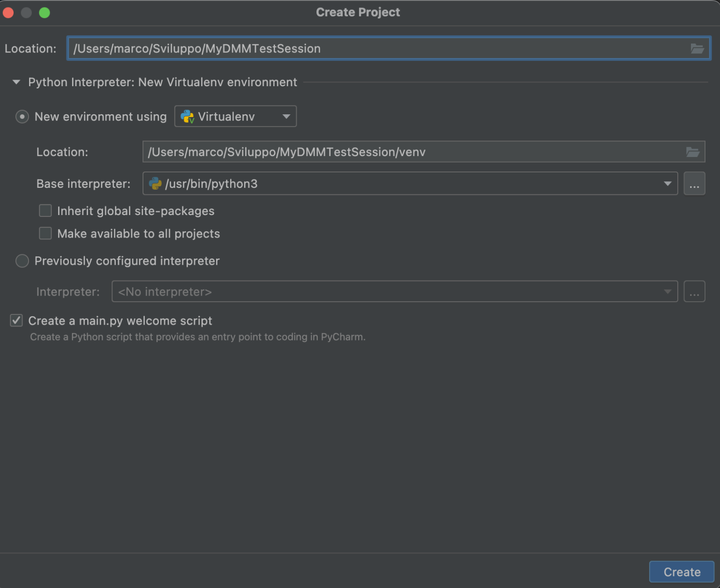720x588 pixels.
Task: Open the environment type dropdown showing Virtualenv
Action: 286,116
